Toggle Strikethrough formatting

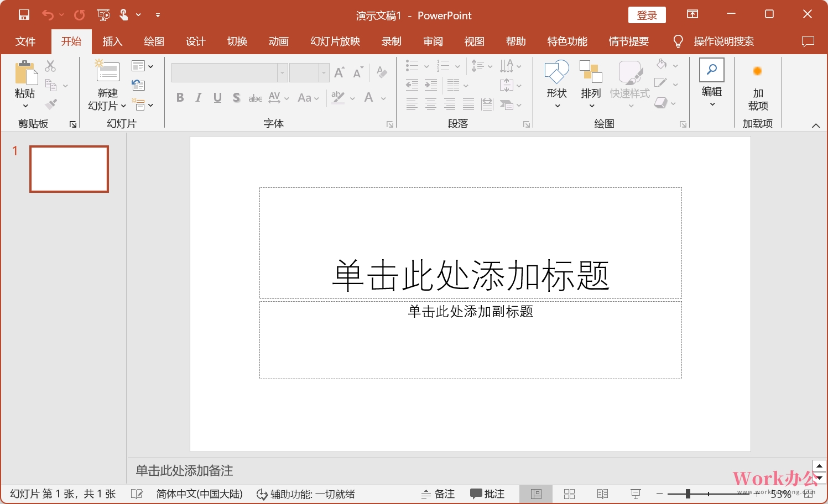pos(256,98)
